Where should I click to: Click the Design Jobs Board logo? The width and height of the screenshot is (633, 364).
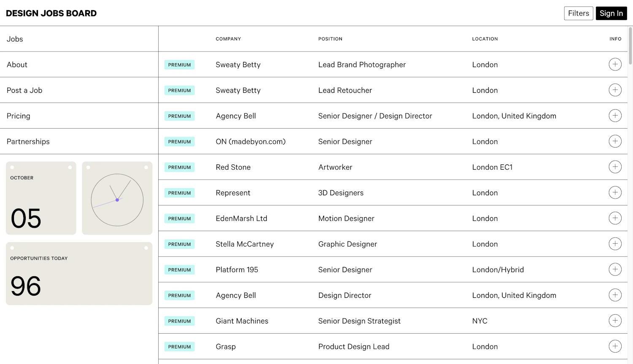(x=51, y=13)
